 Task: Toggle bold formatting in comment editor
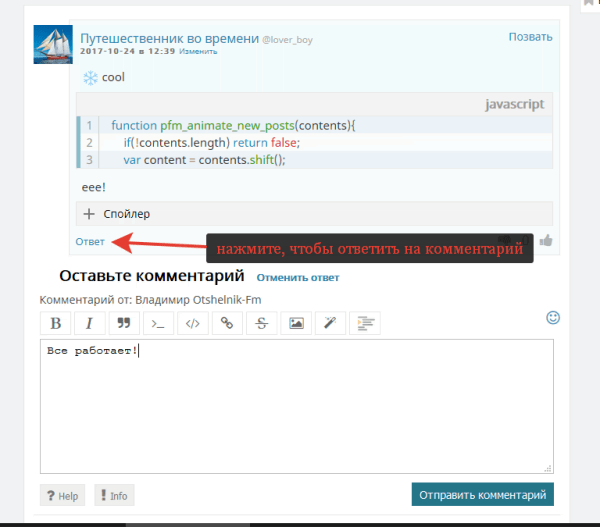[55, 323]
